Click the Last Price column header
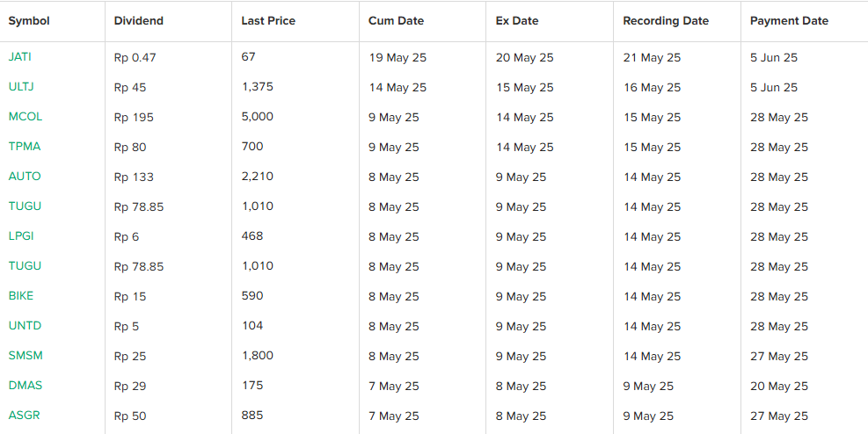The image size is (868, 434). coord(268,21)
